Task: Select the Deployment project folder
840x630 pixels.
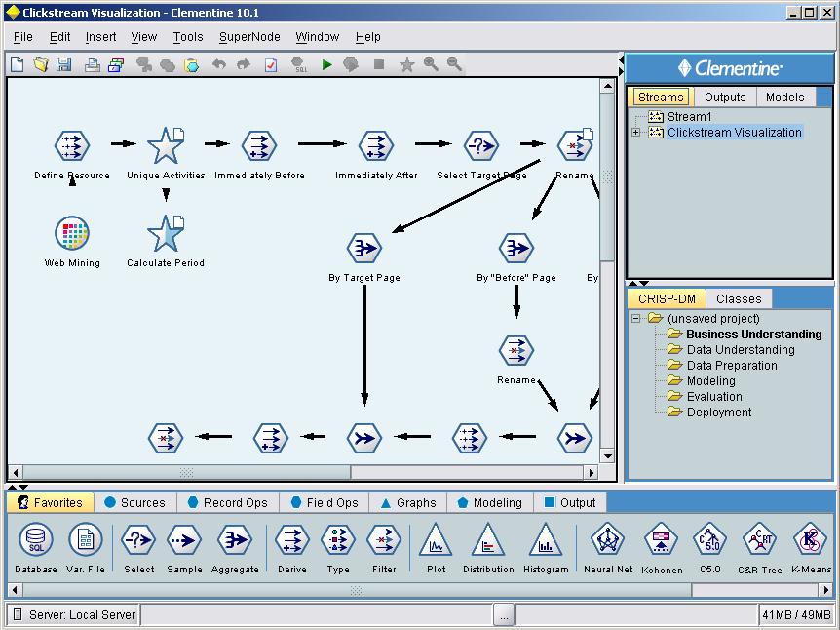Action: pyautogui.click(x=719, y=412)
